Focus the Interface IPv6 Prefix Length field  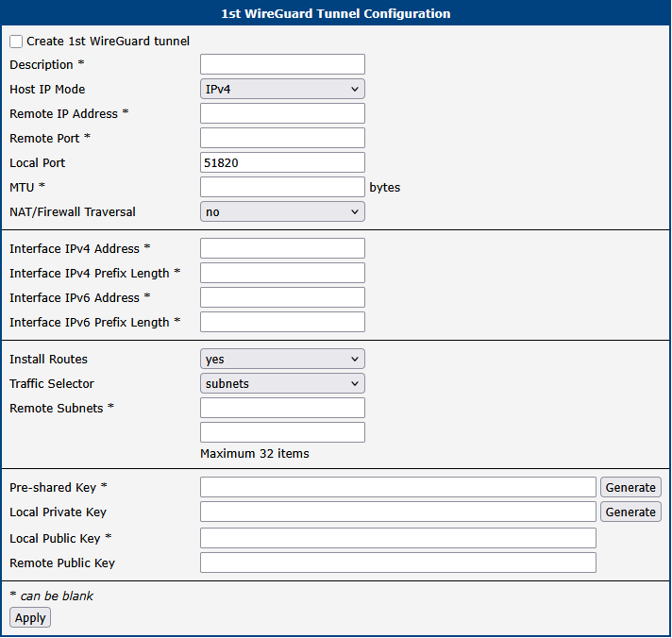click(282, 322)
